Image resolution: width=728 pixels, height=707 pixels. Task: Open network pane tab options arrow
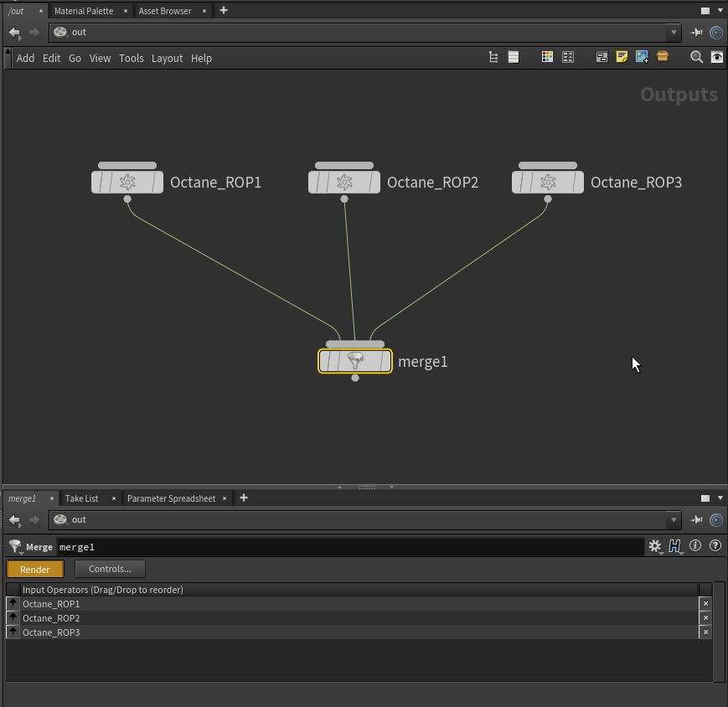click(x=720, y=10)
